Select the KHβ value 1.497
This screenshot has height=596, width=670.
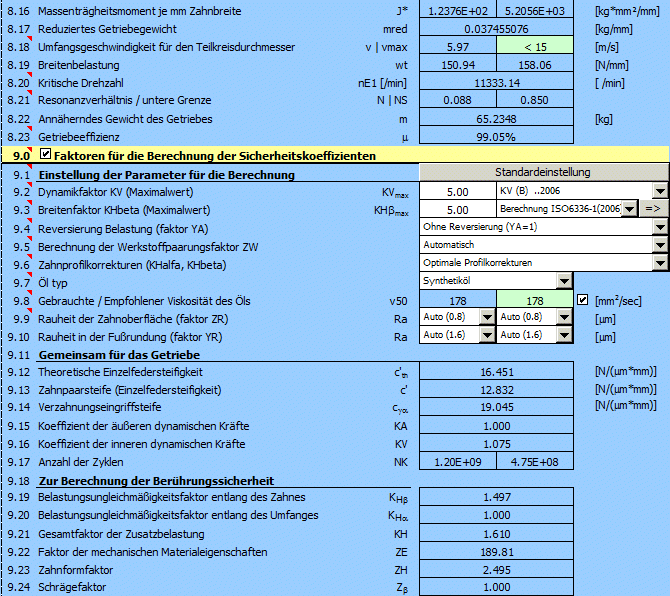pyautogui.click(x=497, y=496)
